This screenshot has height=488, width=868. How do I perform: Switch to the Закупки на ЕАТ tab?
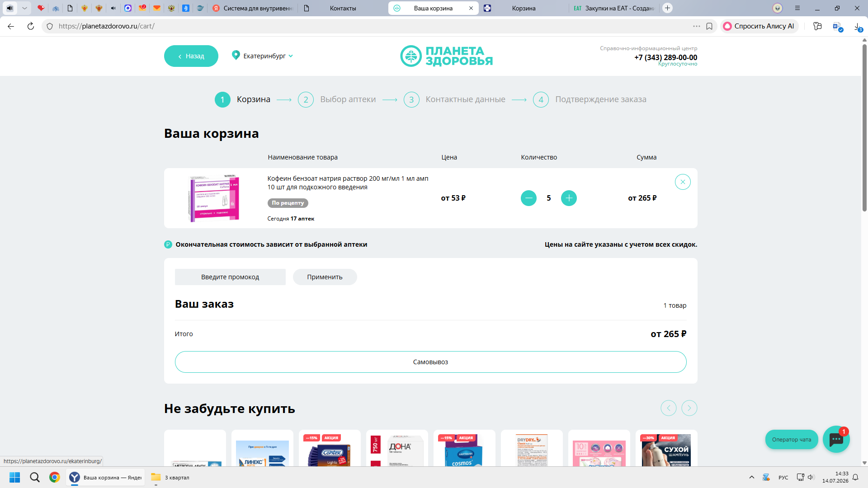(x=614, y=8)
